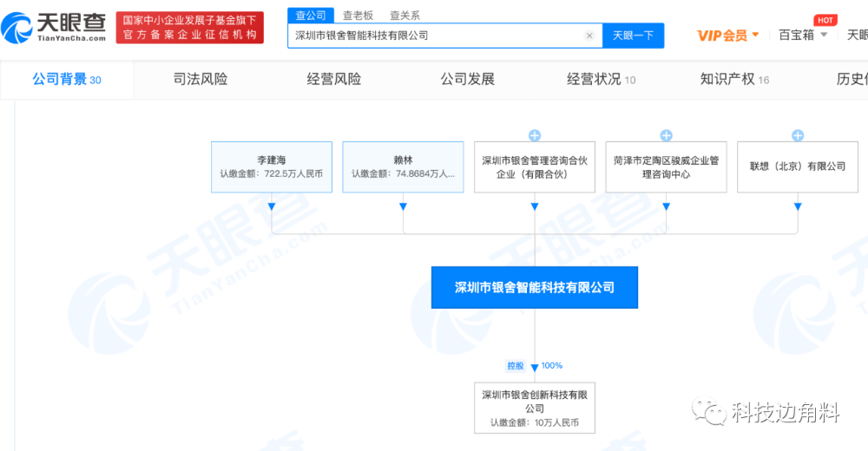This screenshot has height=451, width=868.
Task: Clear the search field with the X icon
Action: [x=589, y=36]
